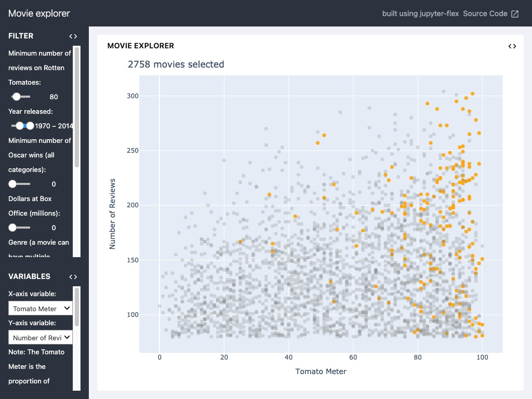The width and height of the screenshot is (532, 399).
Task: Show source code for VARIABLES panel
Action: [73, 277]
